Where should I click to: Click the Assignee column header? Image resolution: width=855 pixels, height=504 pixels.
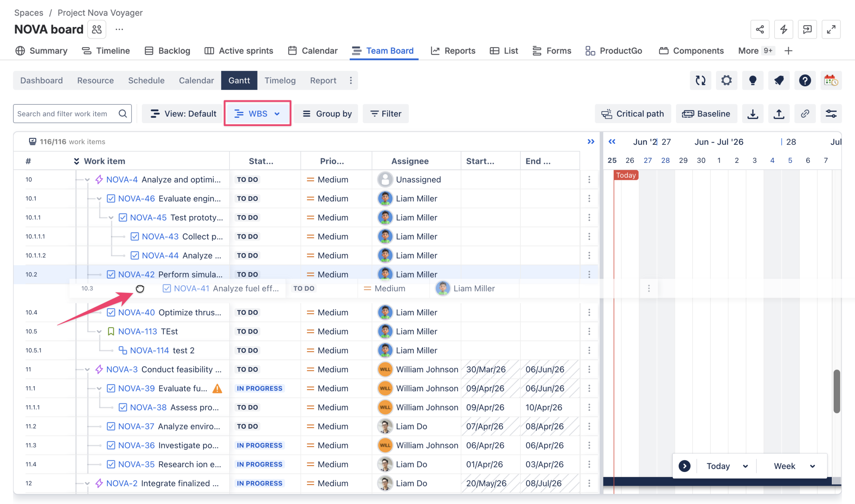(410, 161)
